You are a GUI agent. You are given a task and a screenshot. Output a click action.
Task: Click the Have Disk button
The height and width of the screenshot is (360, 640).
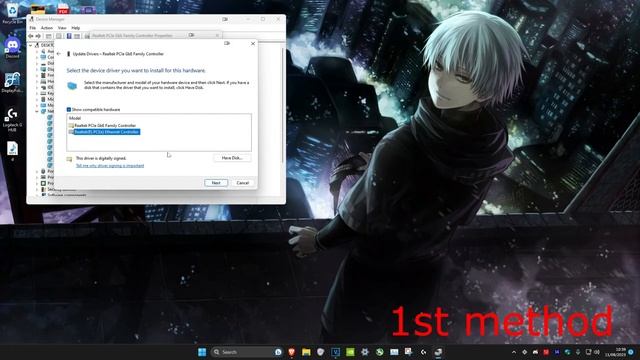232,158
